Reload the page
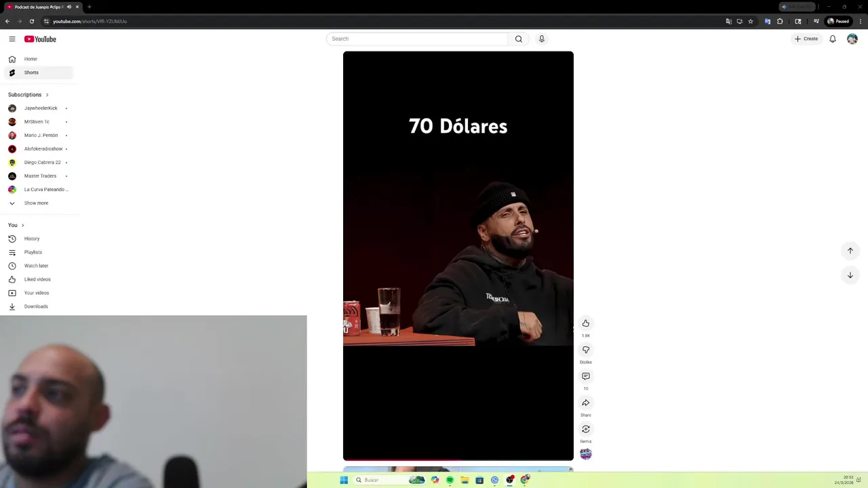The image size is (868, 488). [32, 21]
